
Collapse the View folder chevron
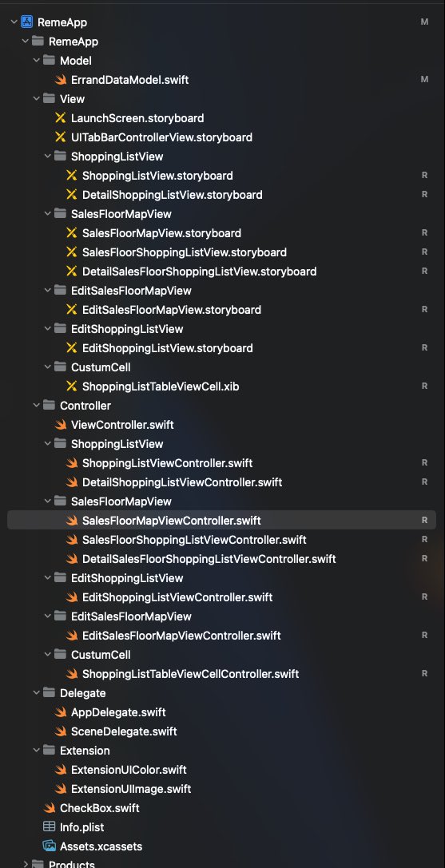(x=37, y=98)
